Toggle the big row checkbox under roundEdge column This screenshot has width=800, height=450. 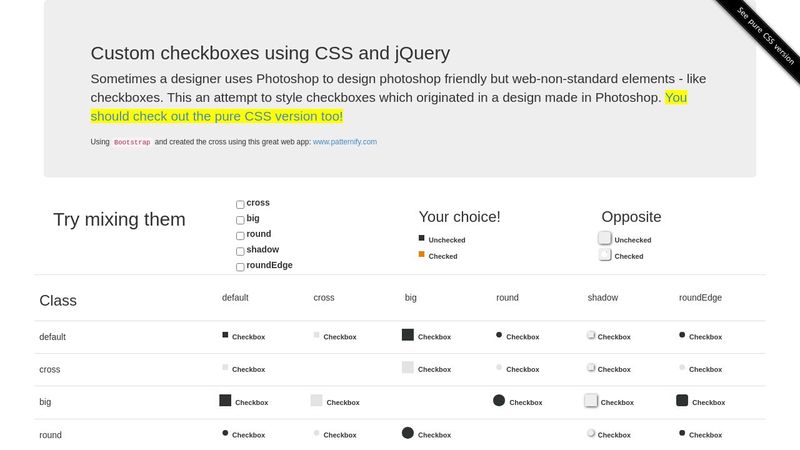point(682,400)
